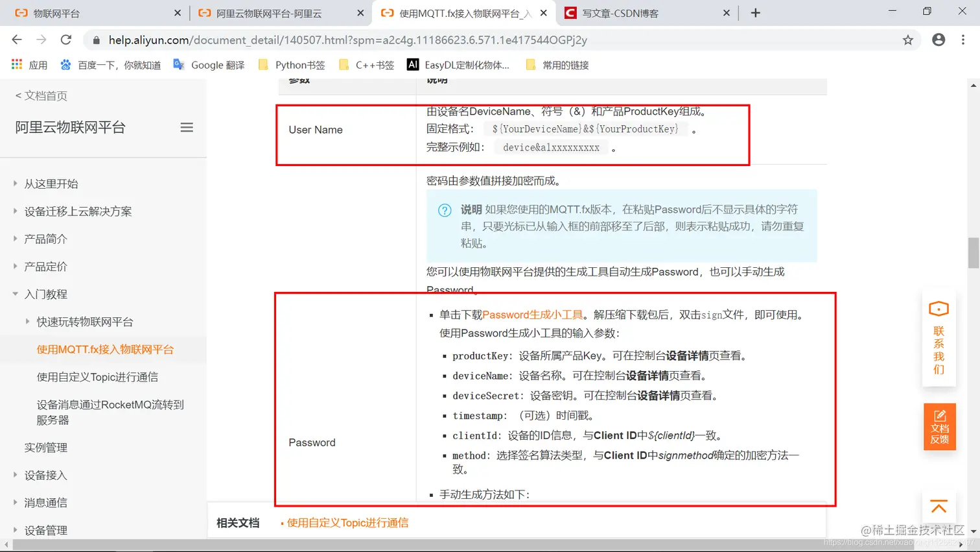Open the browser profile avatar
Screen dimensions: 980x552
939,40
